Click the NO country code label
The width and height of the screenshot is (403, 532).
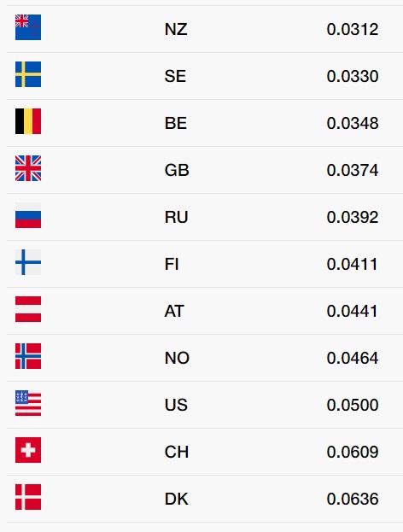[177, 359]
